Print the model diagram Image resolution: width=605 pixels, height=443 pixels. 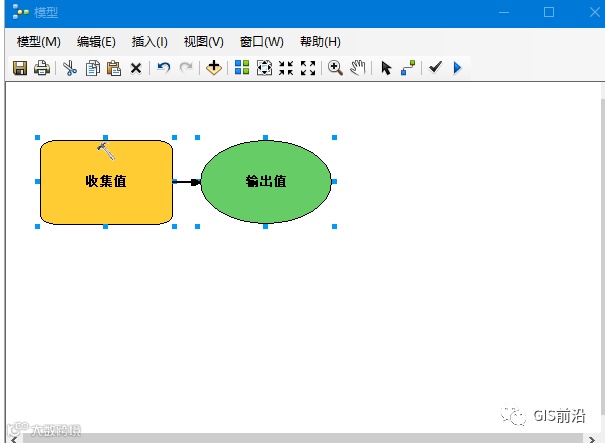[x=42, y=68]
